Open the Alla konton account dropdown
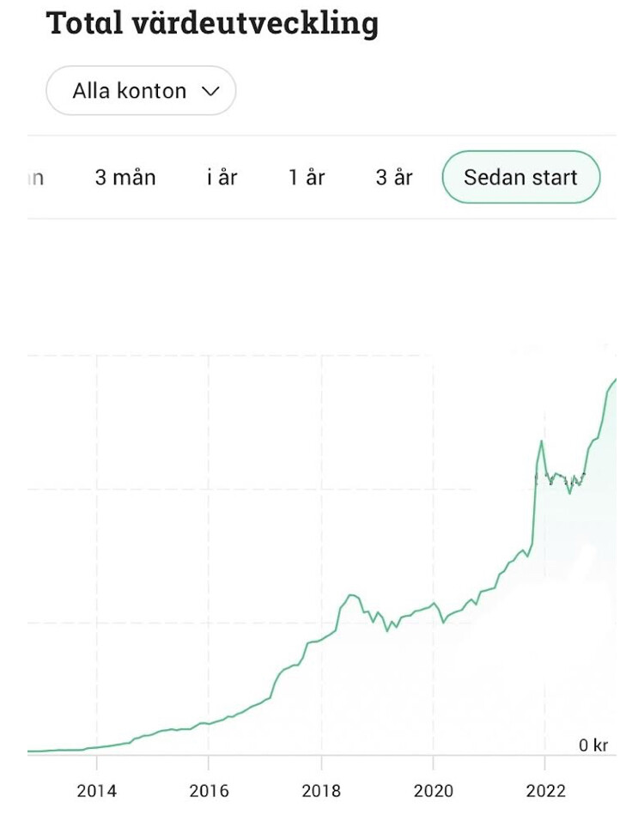 pos(141,91)
